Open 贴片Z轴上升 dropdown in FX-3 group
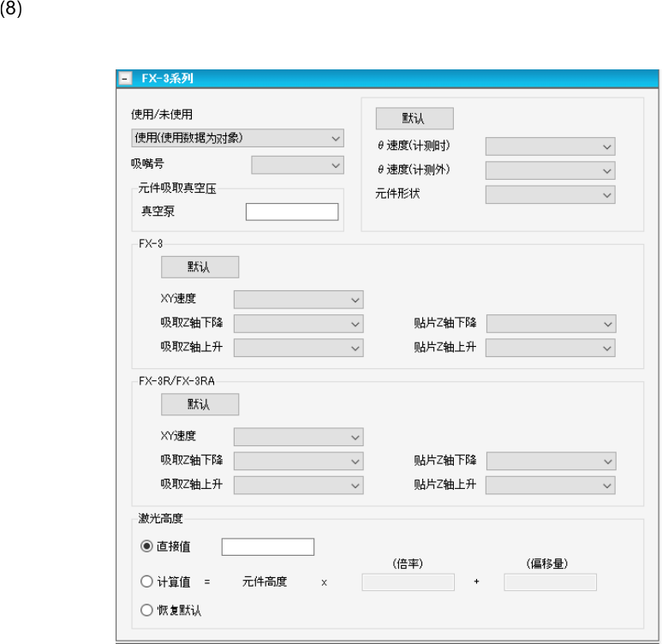This screenshot has width=662, height=644. (x=550, y=348)
